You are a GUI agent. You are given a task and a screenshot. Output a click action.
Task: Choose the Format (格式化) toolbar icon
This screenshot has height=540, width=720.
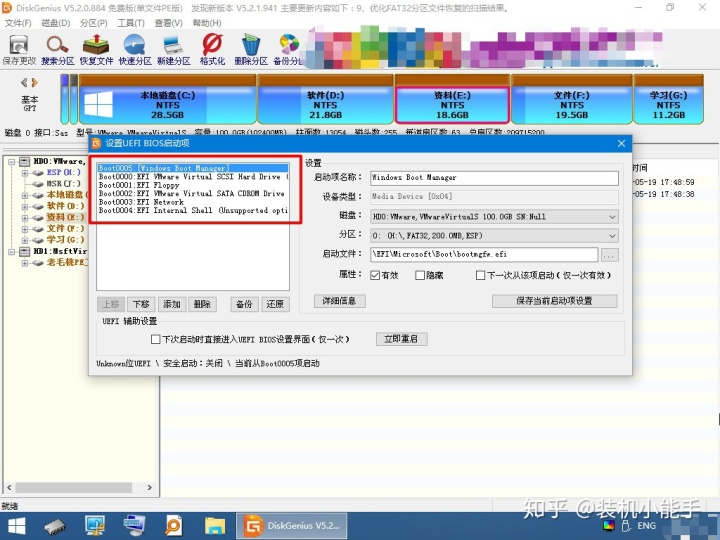pos(212,50)
